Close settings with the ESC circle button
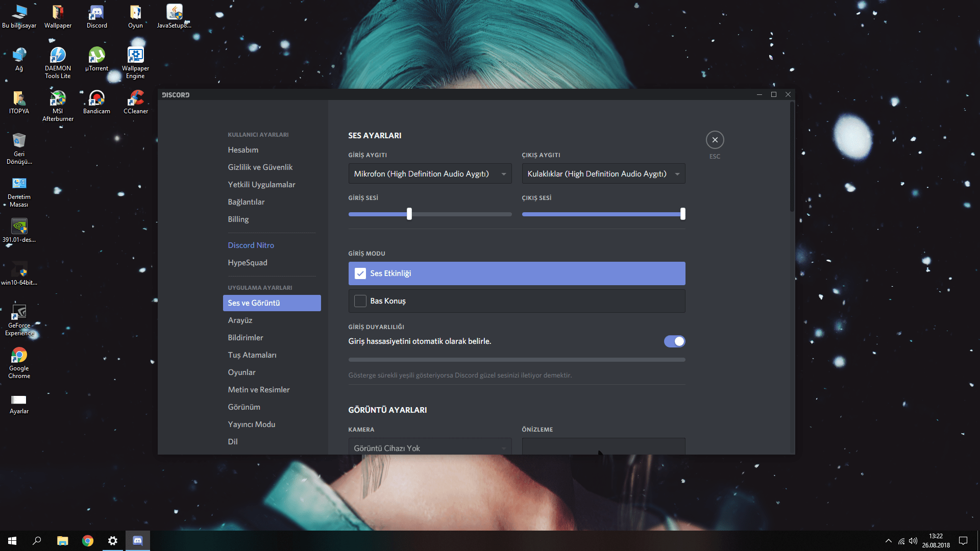Screen dimensions: 980x551 pyautogui.click(x=715, y=140)
